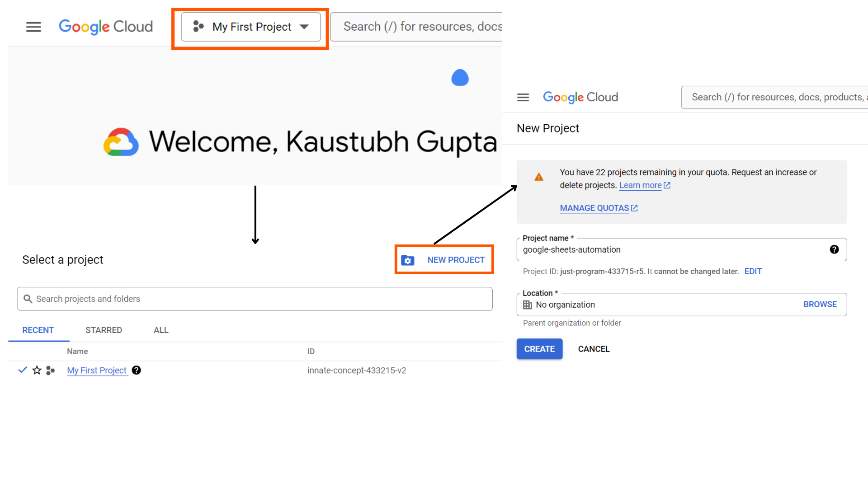Click the project selector gear icon

click(x=408, y=260)
